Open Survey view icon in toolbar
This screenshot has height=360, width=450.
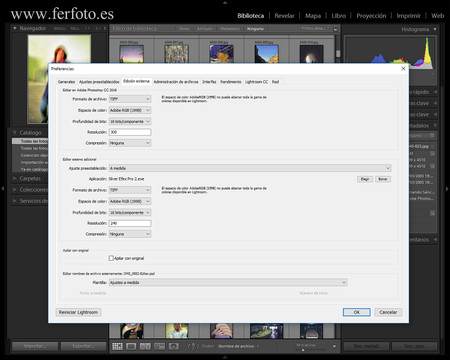click(159, 346)
